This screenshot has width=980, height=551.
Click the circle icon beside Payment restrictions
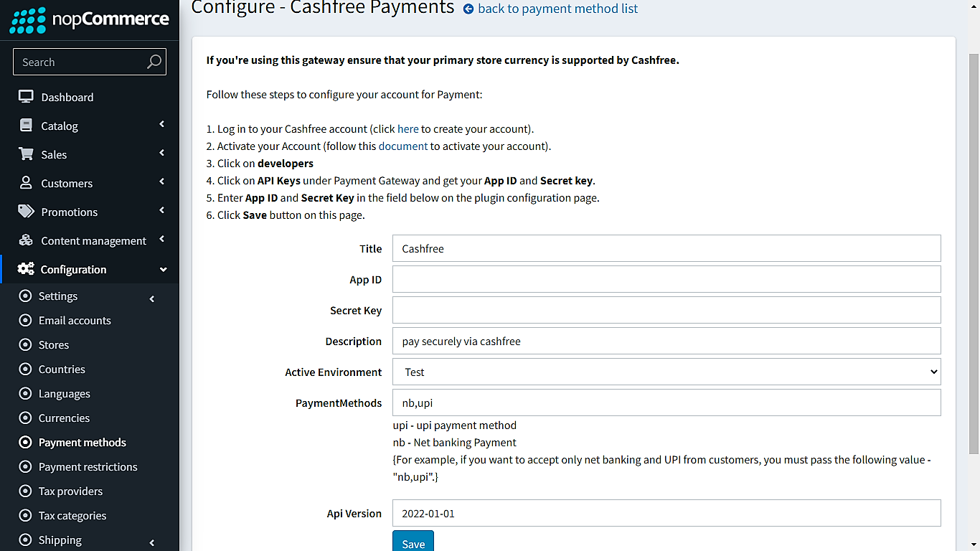26,467
